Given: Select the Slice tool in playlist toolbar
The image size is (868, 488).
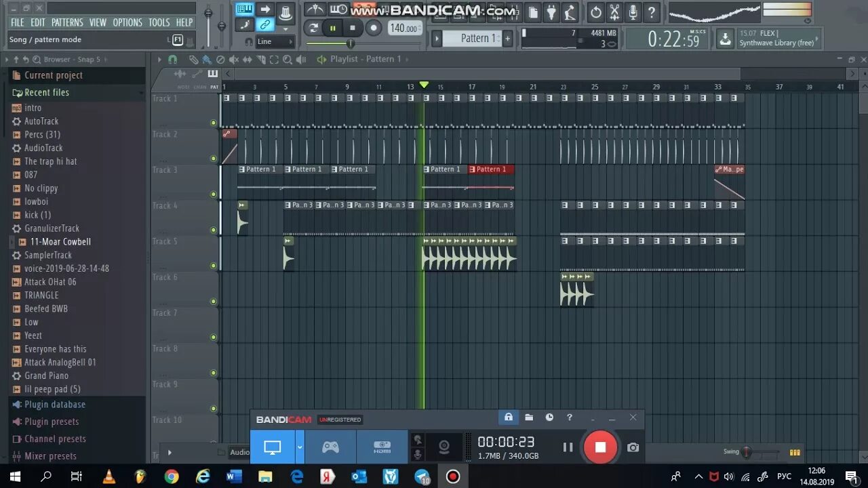Looking at the screenshot, I should tap(260, 60).
